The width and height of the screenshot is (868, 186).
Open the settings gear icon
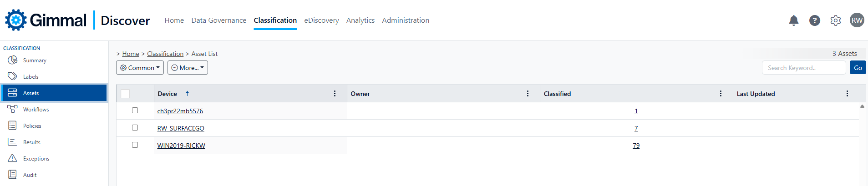click(x=836, y=20)
